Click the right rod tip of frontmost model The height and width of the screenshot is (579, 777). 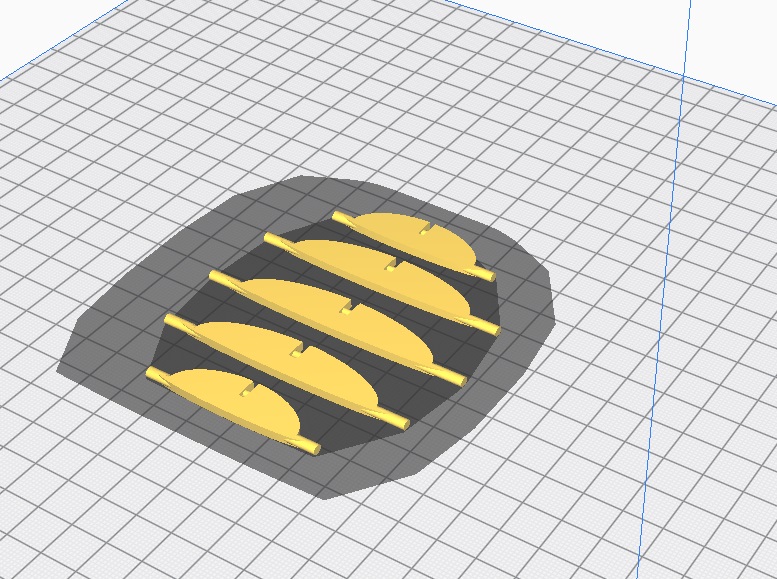[313, 448]
